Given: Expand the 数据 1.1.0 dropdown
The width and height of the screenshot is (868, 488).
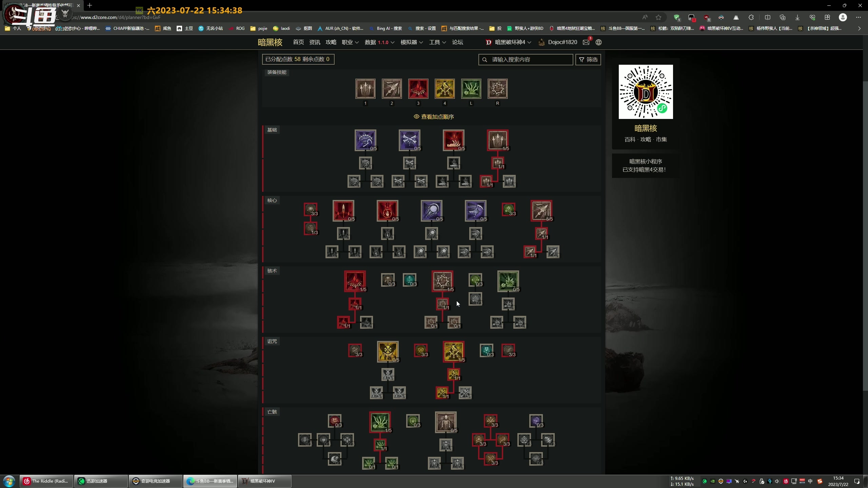Looking at the screenshot, I should click(x=379, y=42).
